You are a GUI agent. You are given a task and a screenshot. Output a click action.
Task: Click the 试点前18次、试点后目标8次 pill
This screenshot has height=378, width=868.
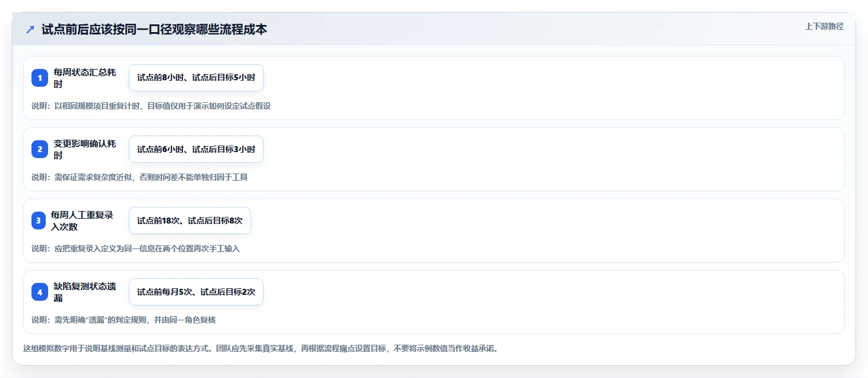tap(190, 220)
